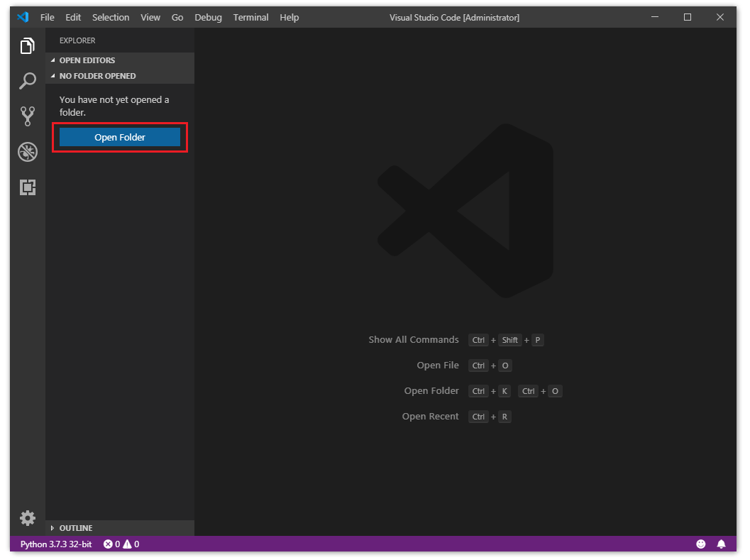750x560 pixels.
Task: Open the Manage gear menu
Action: click(x=27, y=518)
